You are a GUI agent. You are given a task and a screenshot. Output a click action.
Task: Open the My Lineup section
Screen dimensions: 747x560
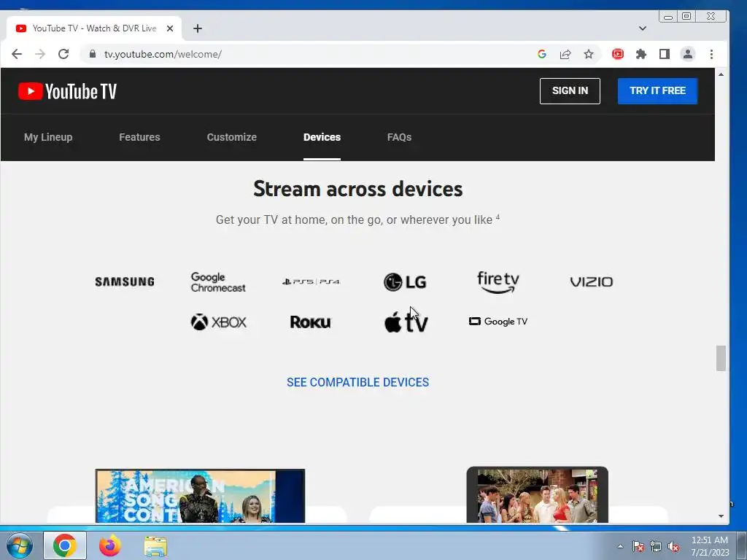[x=48, y=137]
